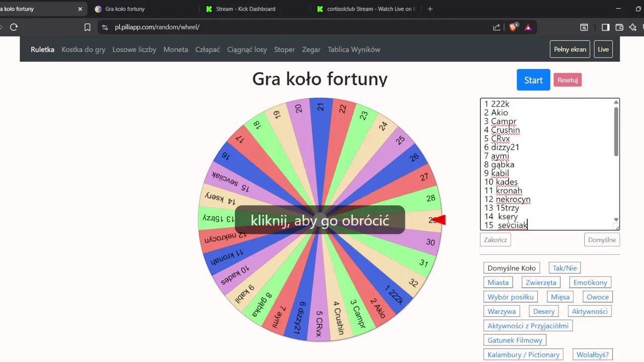Open Brave Shields lion icon
The height and width of the screenshot is (362, 644).
point(513,27)
